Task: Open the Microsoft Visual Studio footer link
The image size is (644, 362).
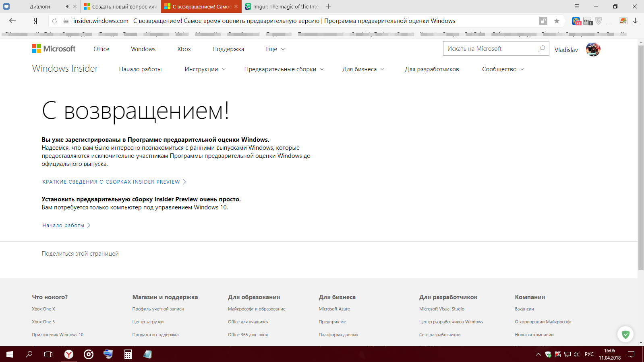Action: (442, 309)
